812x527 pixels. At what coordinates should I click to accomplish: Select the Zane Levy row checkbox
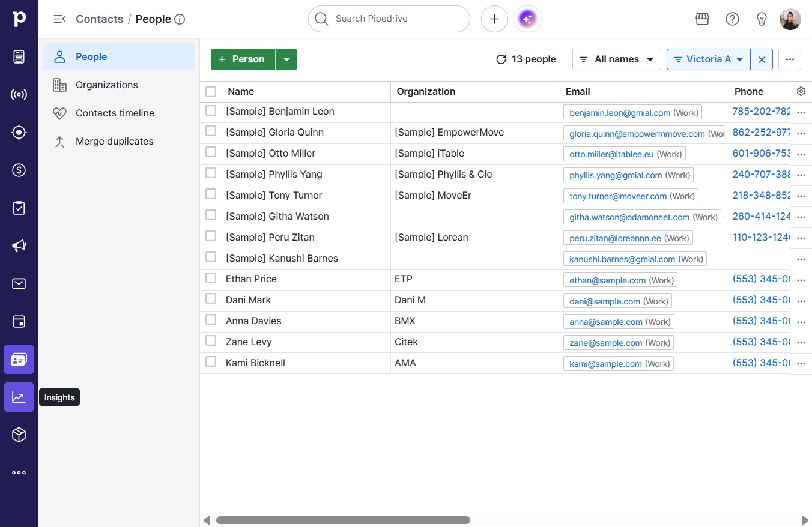(211, 340)
